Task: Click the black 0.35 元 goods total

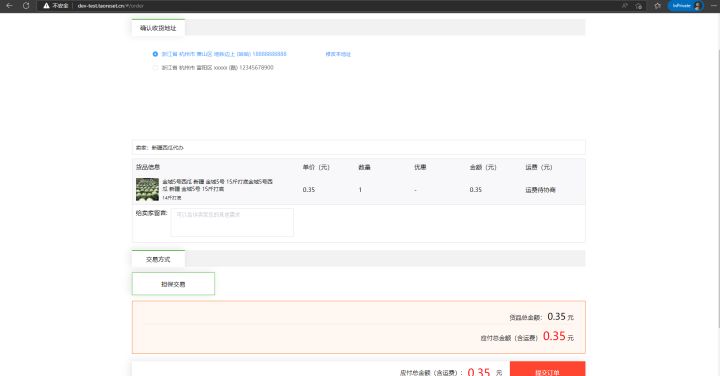Action: [x=560, y=317]
